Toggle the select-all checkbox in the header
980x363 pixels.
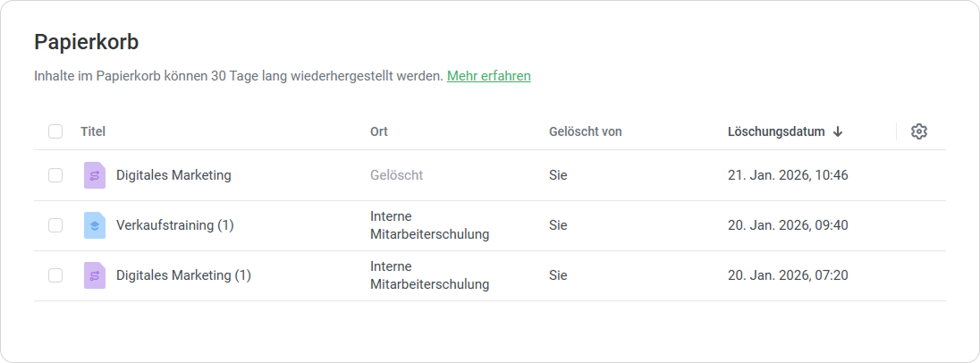point(55,131)
